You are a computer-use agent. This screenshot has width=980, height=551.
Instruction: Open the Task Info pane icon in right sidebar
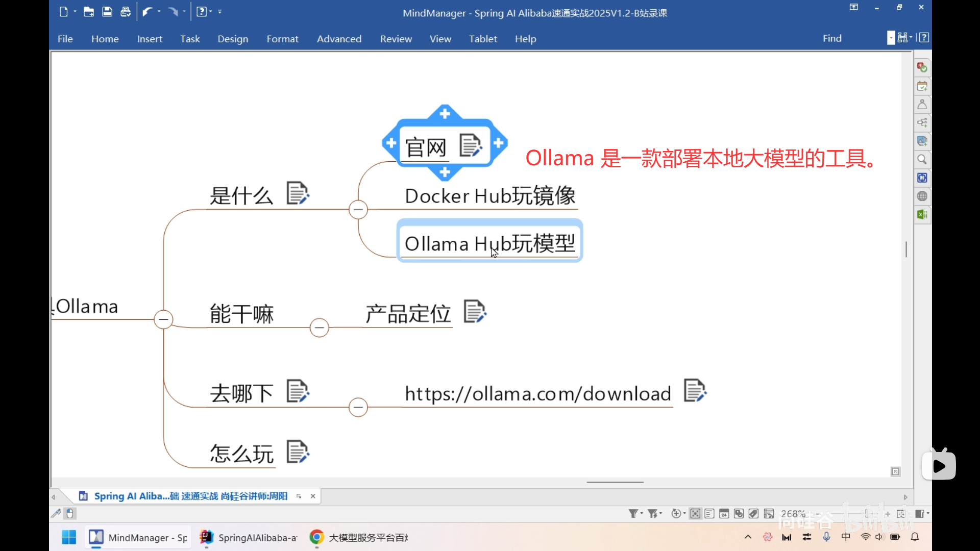tap(922, 67)
